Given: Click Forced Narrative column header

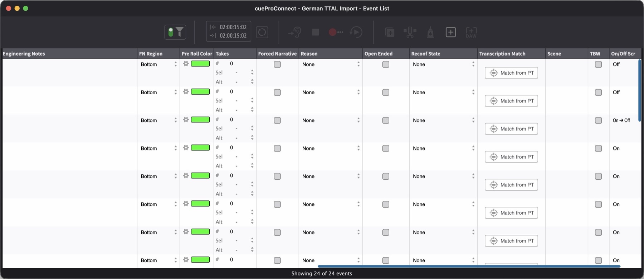Looking at the screenshot, I should (277, 54).
